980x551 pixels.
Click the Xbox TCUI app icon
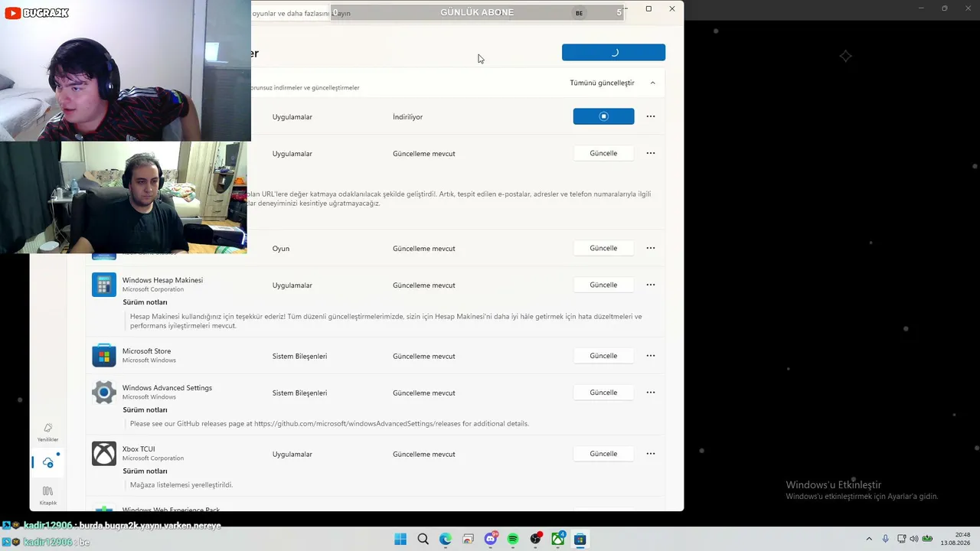104,454
